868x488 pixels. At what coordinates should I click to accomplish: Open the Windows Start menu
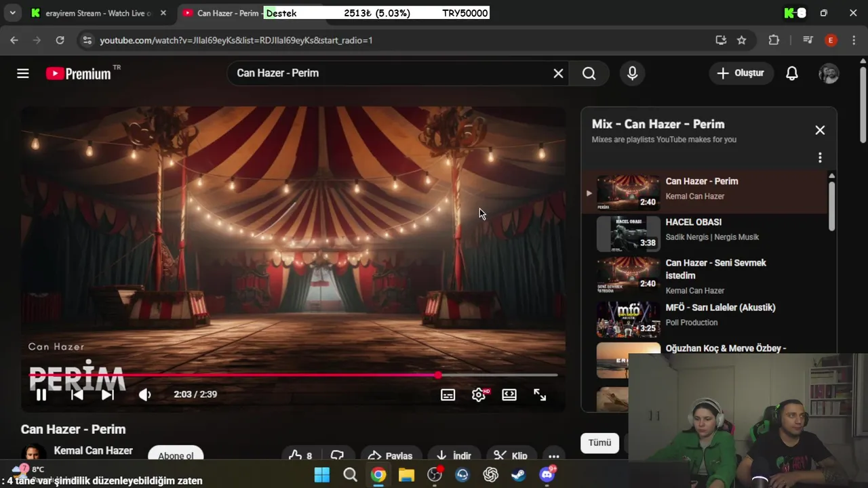(x=322, y=474)
